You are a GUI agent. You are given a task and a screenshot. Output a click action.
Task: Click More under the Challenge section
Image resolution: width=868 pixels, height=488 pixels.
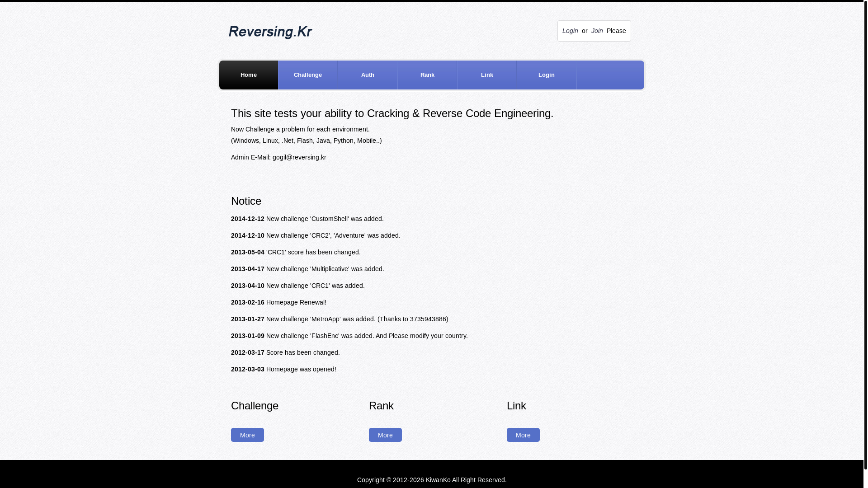[247, 435]
